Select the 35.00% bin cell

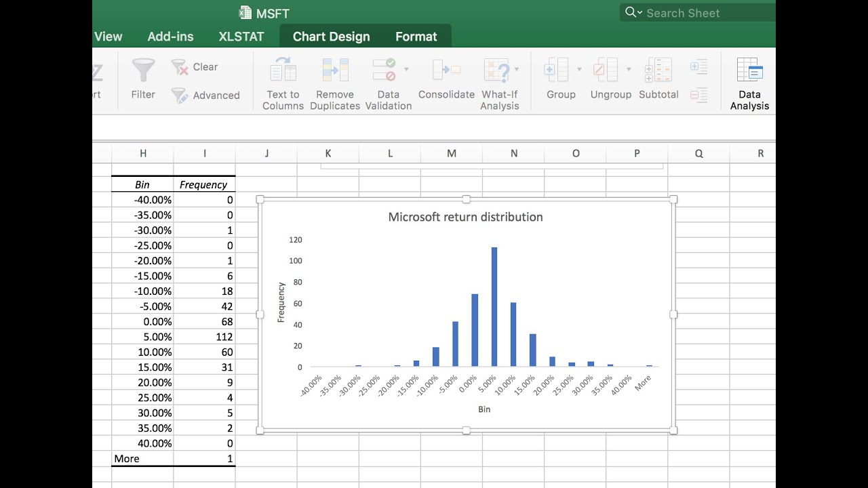point(142,428)
